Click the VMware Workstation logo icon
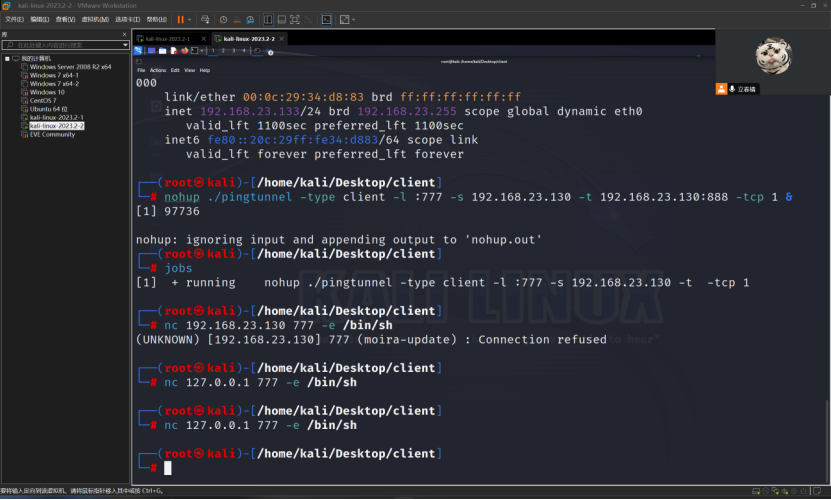The image size is (831, 500). point(6,6)
